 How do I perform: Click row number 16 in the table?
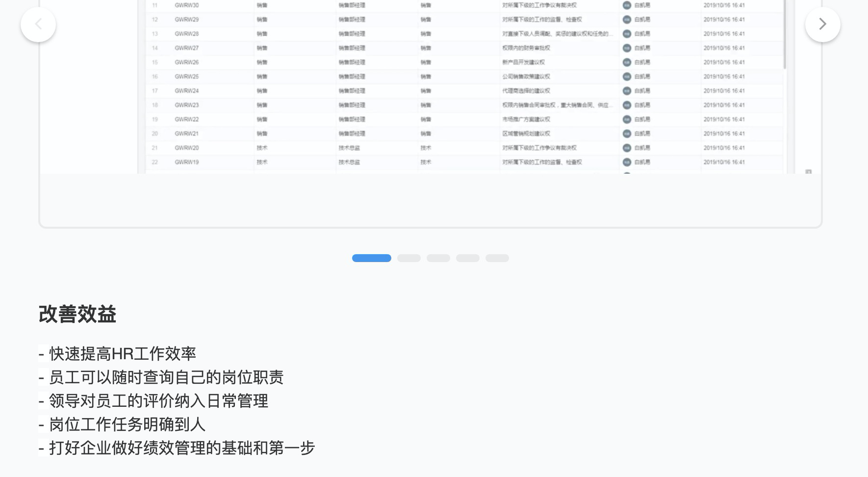(x=155, y=77)
